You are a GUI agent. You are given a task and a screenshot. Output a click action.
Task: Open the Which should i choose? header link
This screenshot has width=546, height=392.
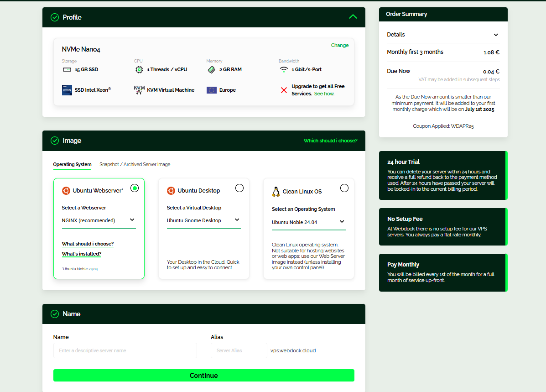point(330,141)
